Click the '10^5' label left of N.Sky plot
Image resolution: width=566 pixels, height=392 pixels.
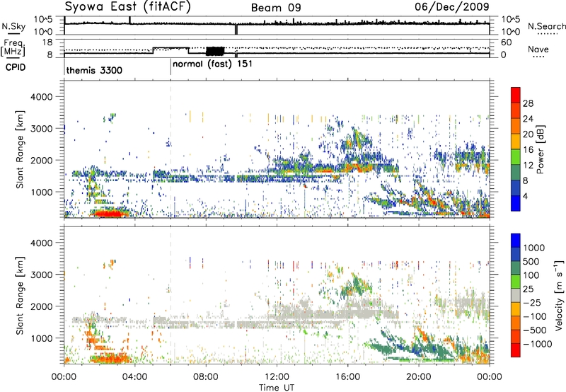click(43, 20)
